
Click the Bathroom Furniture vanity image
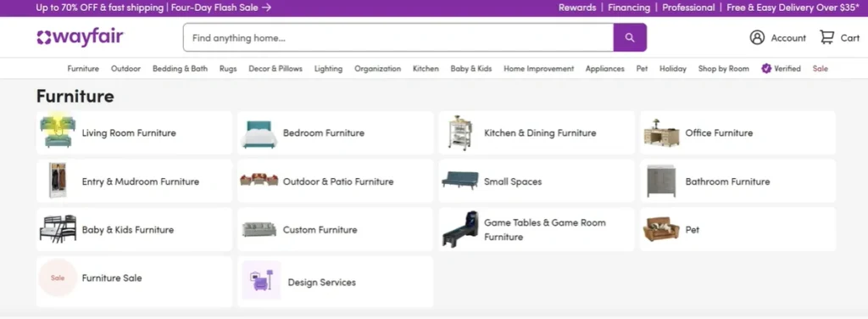pyautogui.click(x=661, y=181)
